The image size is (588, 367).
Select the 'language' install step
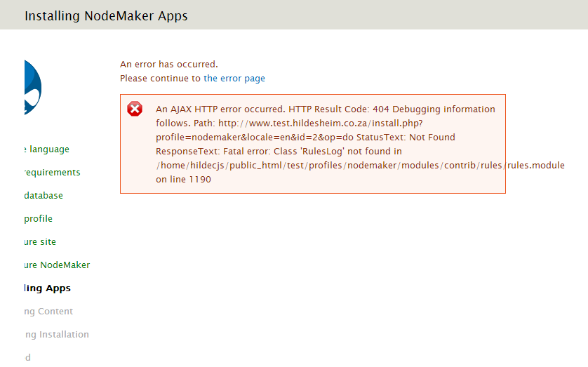(47, 149)
